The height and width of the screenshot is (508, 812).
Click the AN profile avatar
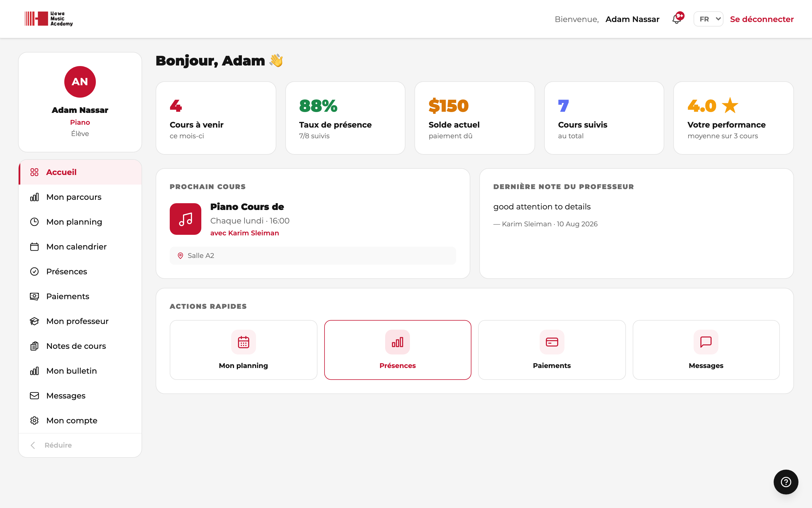pyautogui.click(x=80, y=82)
